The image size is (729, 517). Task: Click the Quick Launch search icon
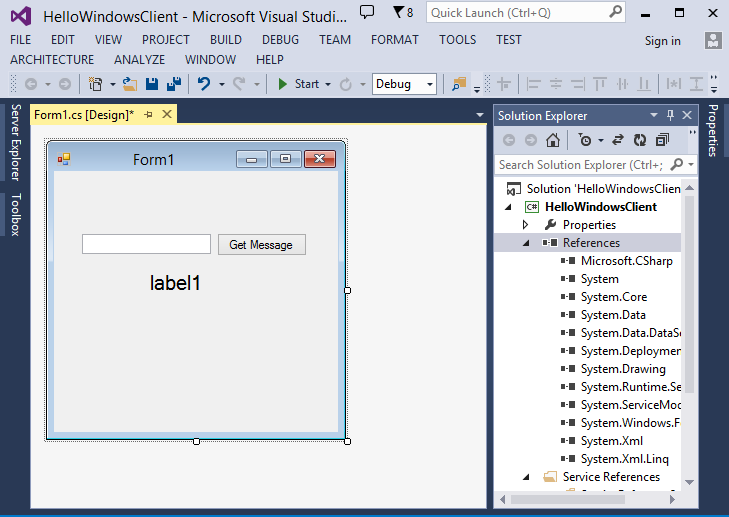616,12
